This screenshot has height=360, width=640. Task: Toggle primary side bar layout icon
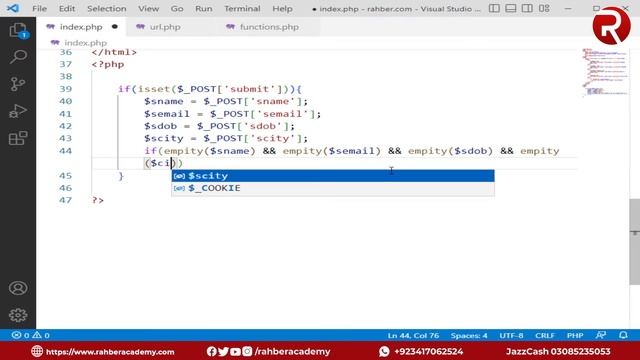[494, 8]
